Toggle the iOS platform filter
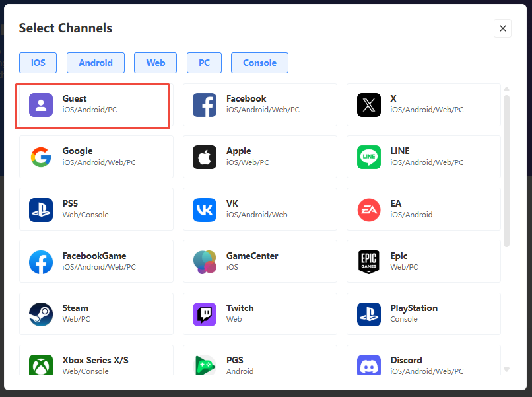The image size is (532, 397). tap(38, 63)
